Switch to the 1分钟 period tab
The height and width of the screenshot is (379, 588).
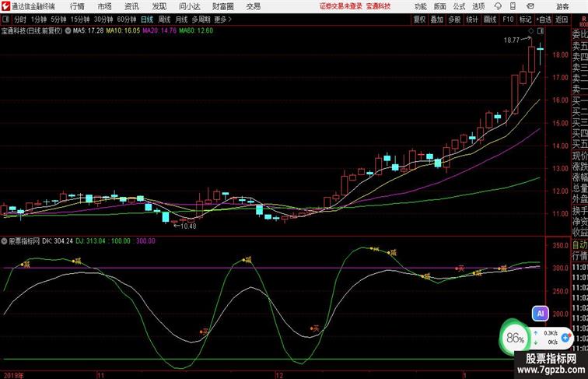point(39,19)
